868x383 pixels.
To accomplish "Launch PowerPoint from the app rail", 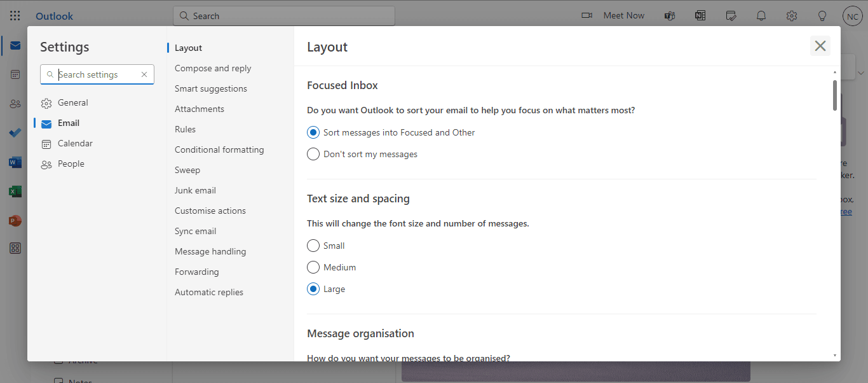I will (x=15, y=221).
